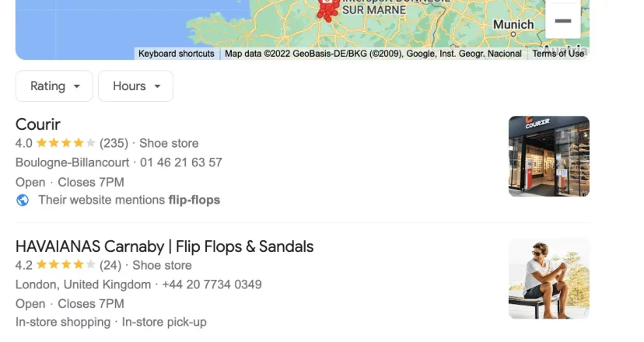644x342 pixels.
Task: Click the Courir review count (235)
Action: (114, 143)
